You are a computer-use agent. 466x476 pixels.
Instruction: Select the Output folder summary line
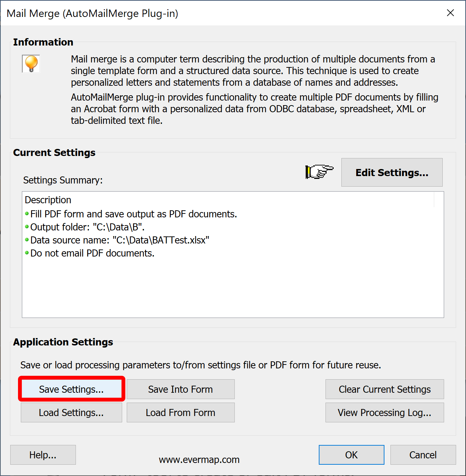tap(87, 227)
